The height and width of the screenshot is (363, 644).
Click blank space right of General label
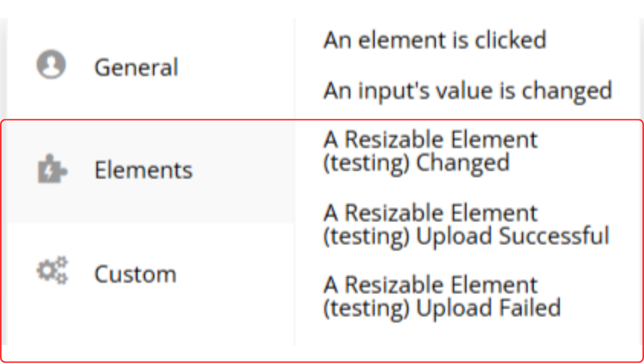coord(236,67)
